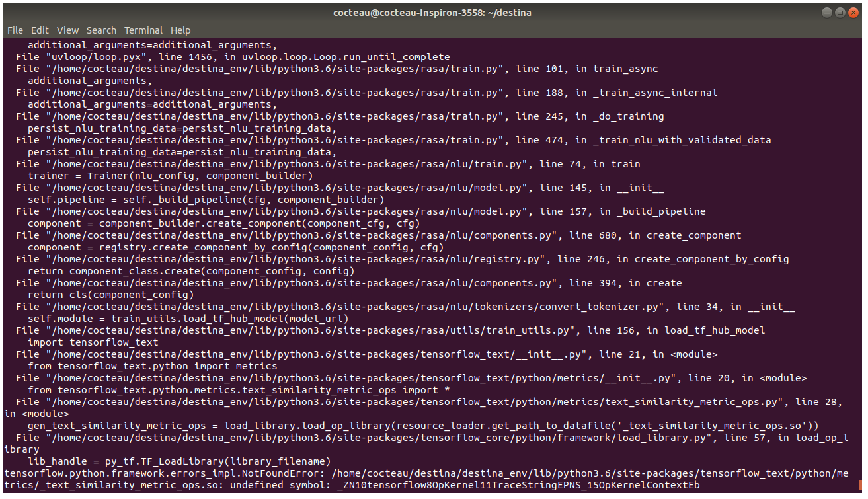Click the minimize window control

(x=826, y=12)
